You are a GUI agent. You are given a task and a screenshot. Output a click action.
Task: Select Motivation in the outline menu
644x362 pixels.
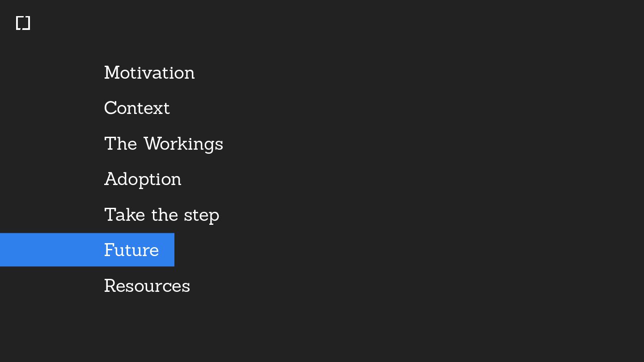pos(149,73)
